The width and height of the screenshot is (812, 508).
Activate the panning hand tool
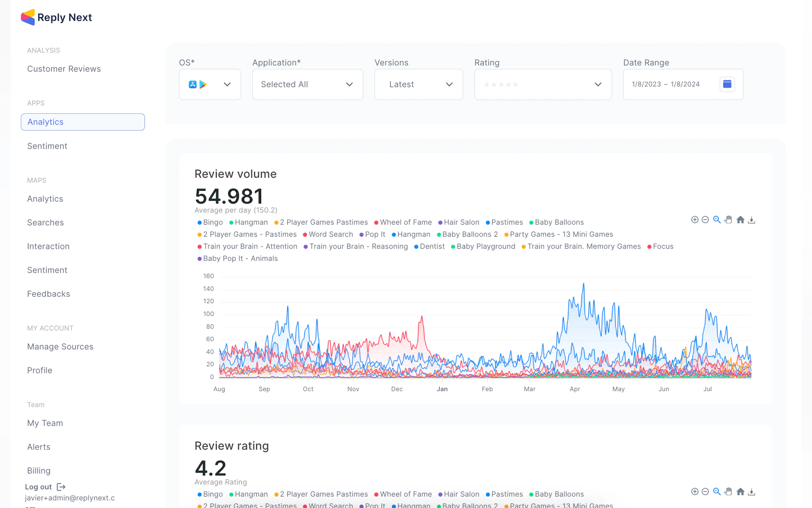click(728, 220)
